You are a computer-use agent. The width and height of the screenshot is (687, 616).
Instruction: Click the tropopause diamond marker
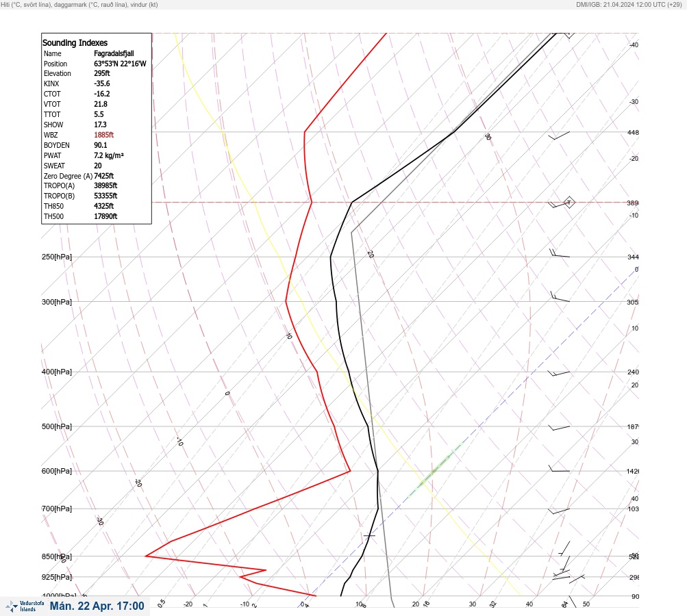(569, 203)
